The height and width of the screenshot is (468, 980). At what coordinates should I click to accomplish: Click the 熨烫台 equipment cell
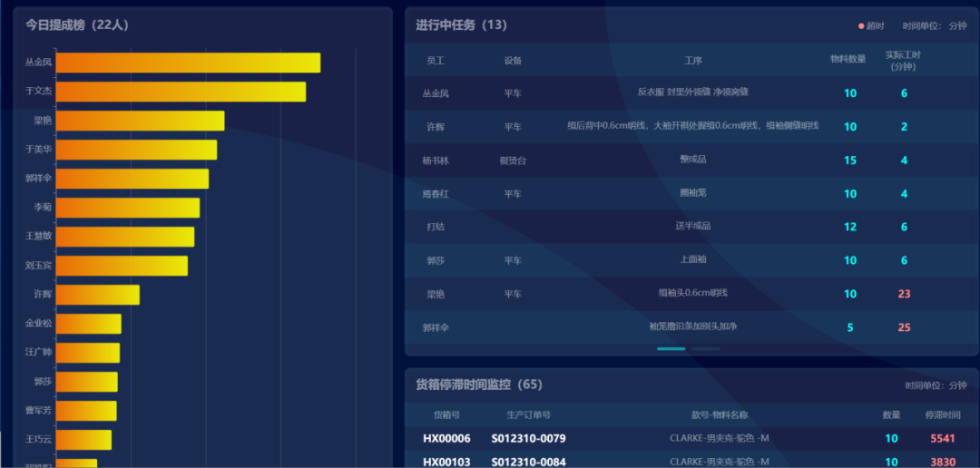click(513, 161)
